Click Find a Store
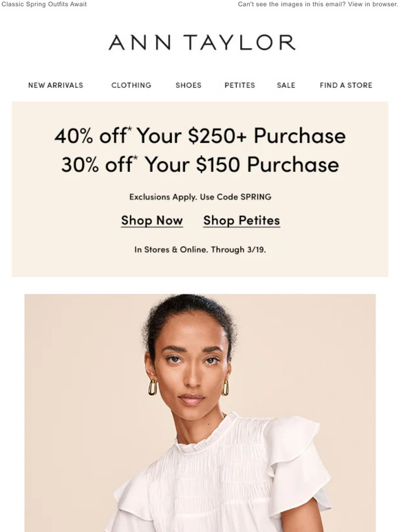 tap(346, 85)
